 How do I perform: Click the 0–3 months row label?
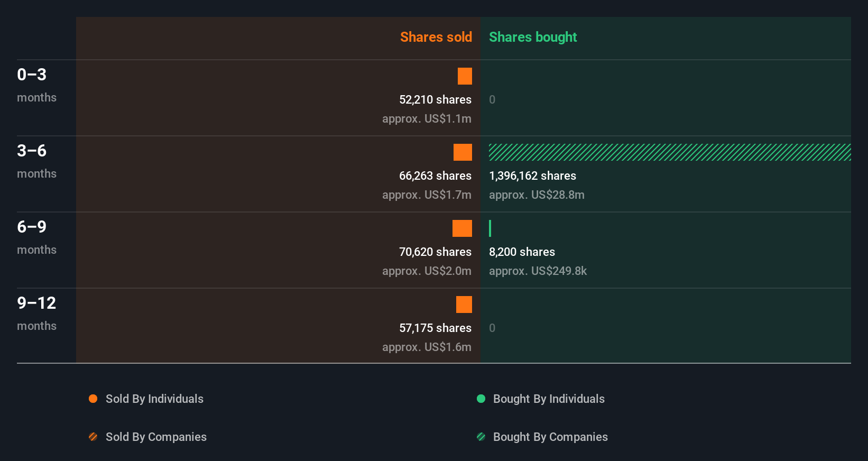point(36,85)
